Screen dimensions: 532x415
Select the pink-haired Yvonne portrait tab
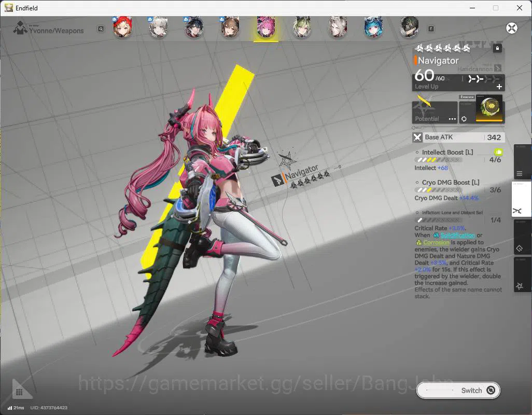(266, 27)
